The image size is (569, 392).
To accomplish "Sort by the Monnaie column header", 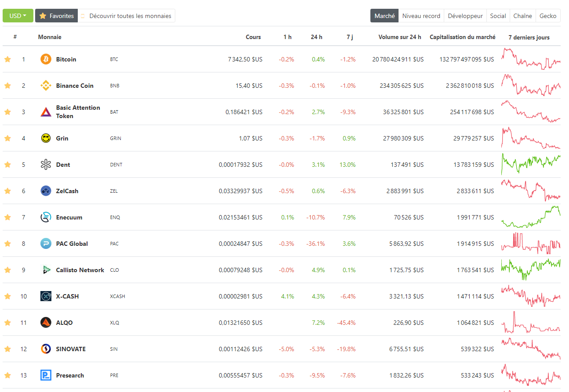I will pos(50,37).
